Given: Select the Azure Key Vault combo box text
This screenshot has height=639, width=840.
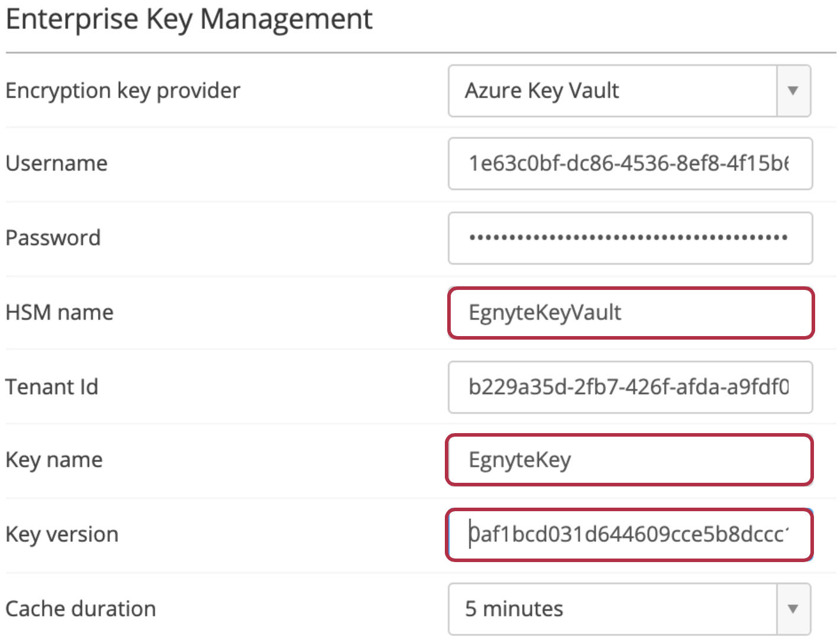Looking at the screenshot, I should point(542,91).
